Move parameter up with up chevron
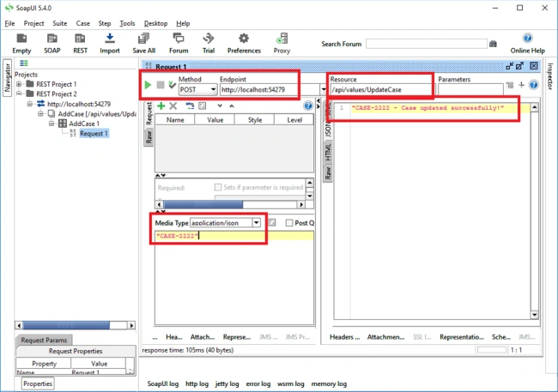Image resolution: width=558 pixels, height=392 pixels. tap(232, 106)
